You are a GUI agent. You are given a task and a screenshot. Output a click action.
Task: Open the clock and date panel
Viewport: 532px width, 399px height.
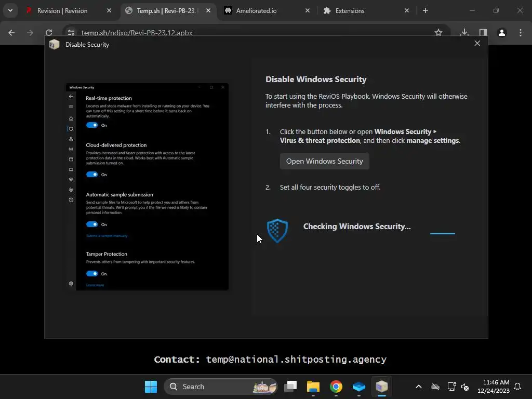tap(494, 387)
